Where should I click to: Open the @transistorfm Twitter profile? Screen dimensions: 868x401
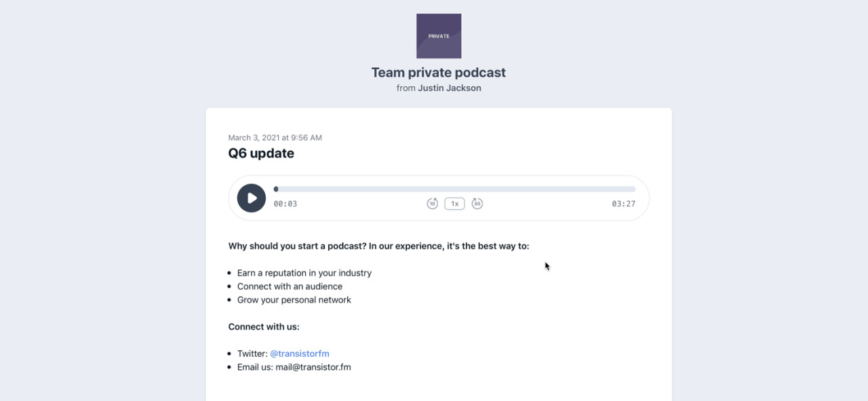click(300, 353)
